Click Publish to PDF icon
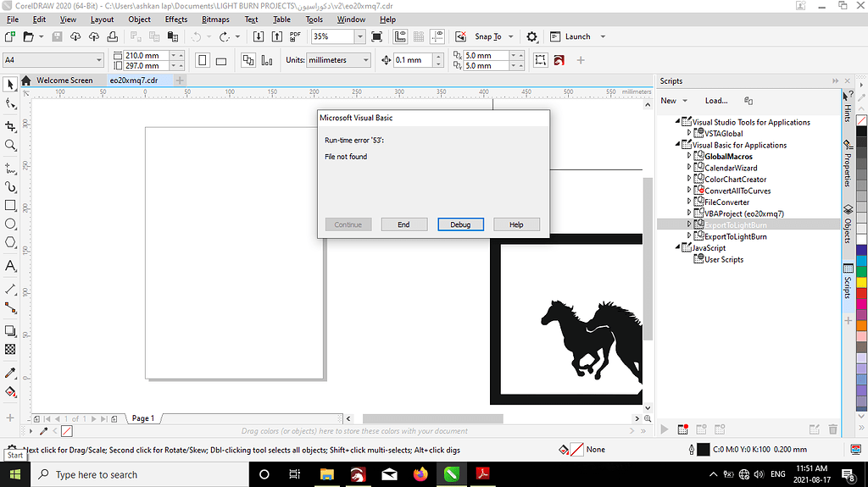This screenshot has width=868, height=487. click(x=295, y=36)
